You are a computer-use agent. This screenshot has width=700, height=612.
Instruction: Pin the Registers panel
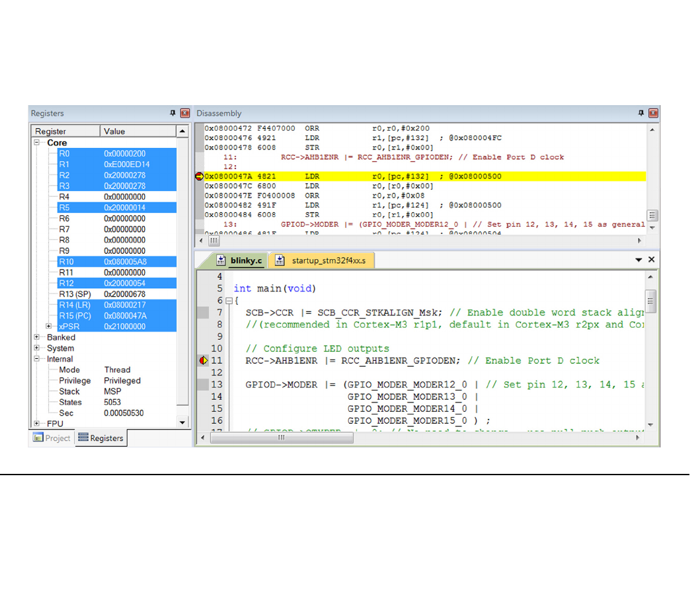point(173,113)
